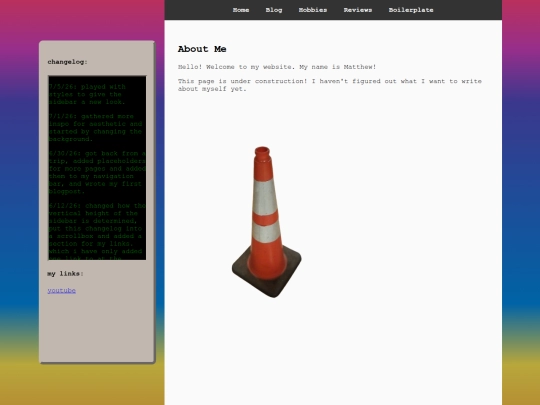540x405 pixels.
Task: Open the Home page in navigation bar
Action: click(241, 10)
